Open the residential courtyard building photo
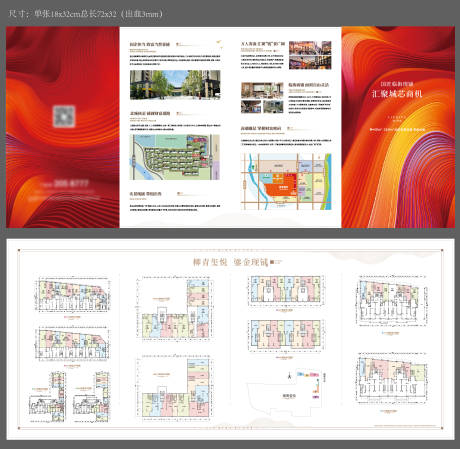This screenshot has height=449, width=460. pos(175,85)
